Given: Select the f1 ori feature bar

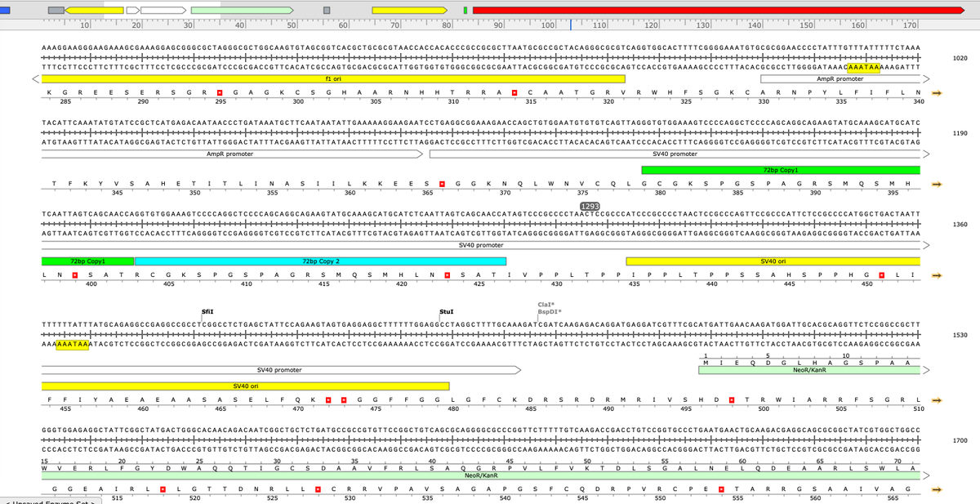Looking at the screenshot, I should (x=333, y=78).
